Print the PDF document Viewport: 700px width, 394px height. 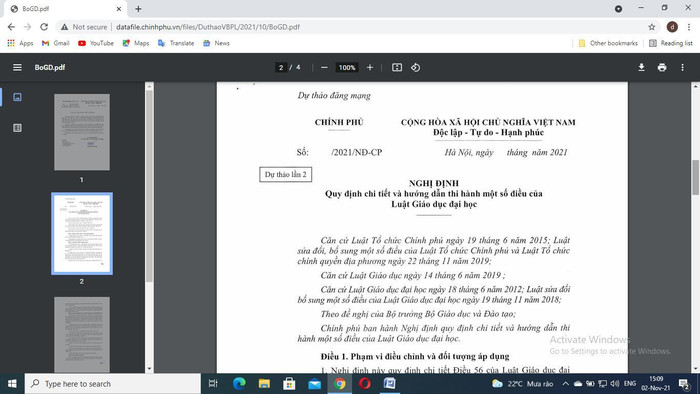(662, 67)
